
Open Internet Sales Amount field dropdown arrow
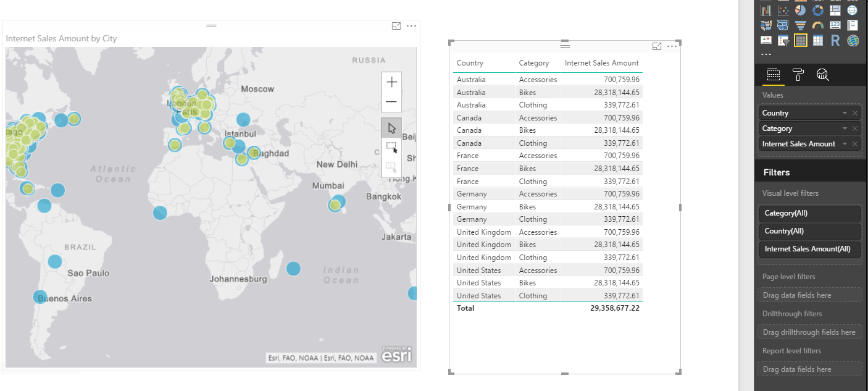click(x=845, y=144)
